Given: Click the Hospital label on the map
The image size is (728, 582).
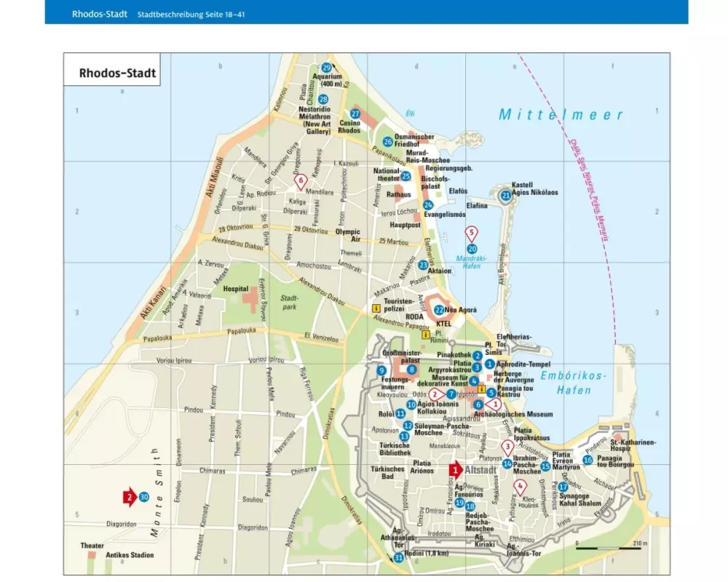Looking at the screenshot, I should [x=237, y=288].
